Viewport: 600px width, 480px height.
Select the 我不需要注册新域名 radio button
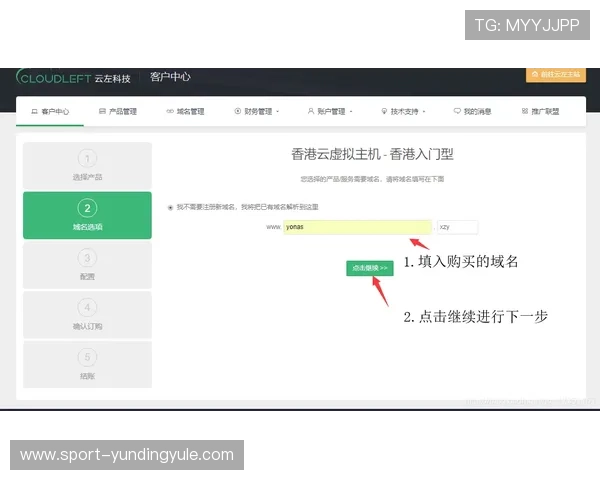pos(170,207)
